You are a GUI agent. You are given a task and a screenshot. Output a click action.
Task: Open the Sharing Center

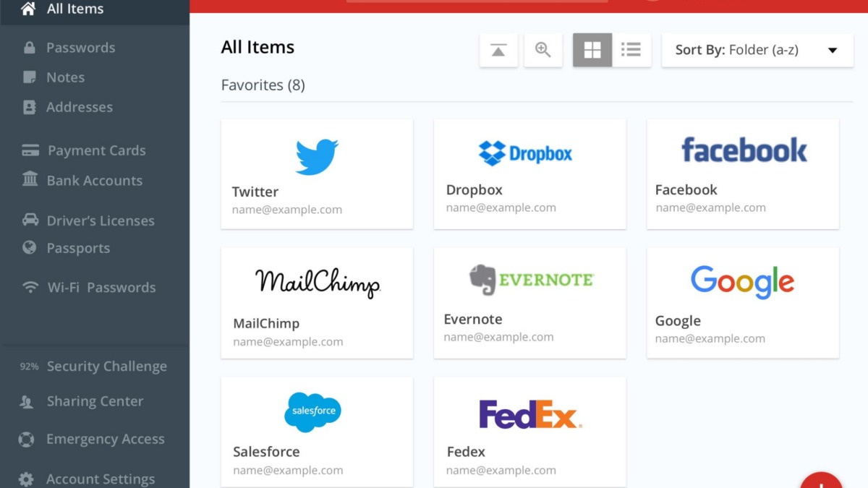(x=95, y=401)
